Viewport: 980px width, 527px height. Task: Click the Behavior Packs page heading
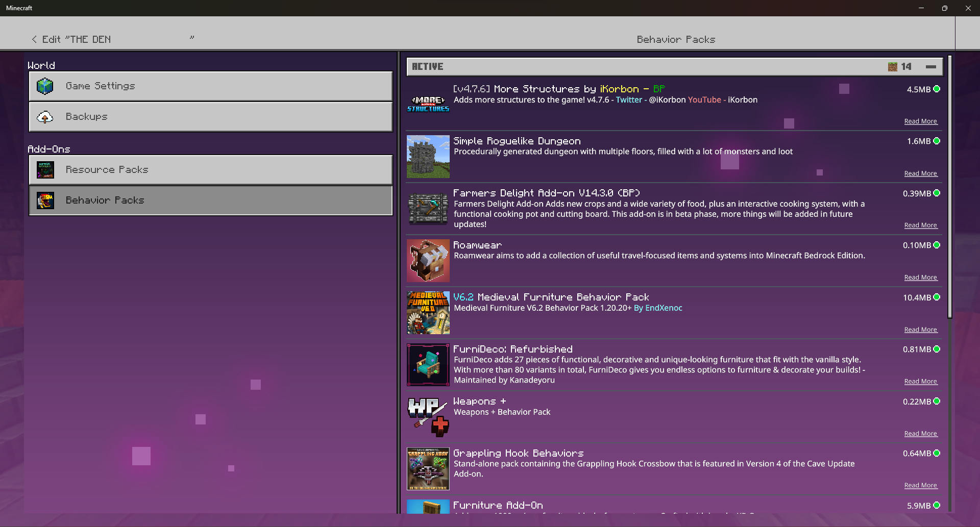[676, 39]
